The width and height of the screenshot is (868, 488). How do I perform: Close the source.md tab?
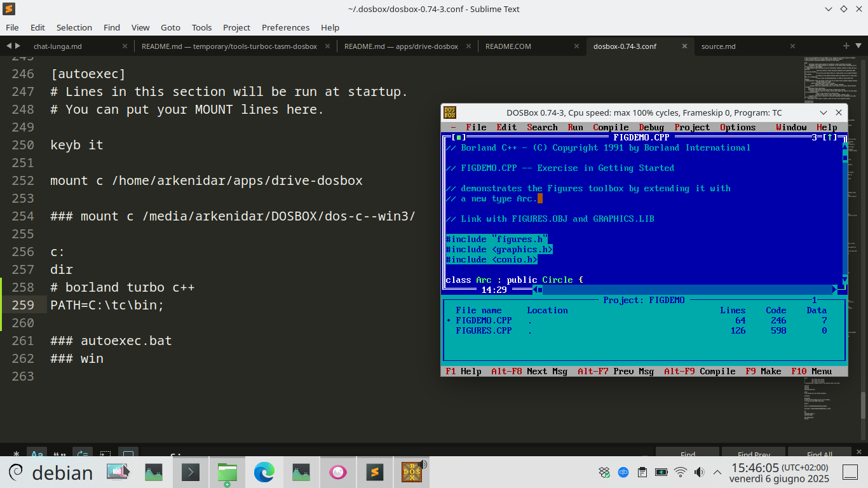click(793, 46)
